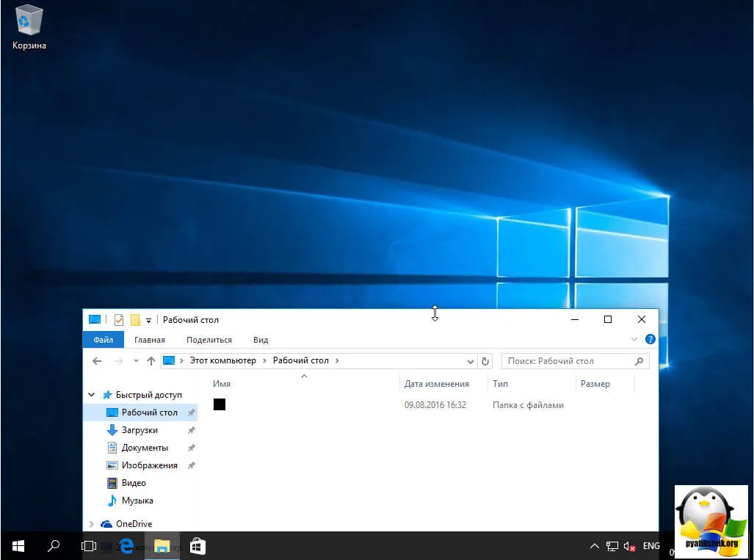Open the recent locations dropdown arrow

click(x=136, y=361)
